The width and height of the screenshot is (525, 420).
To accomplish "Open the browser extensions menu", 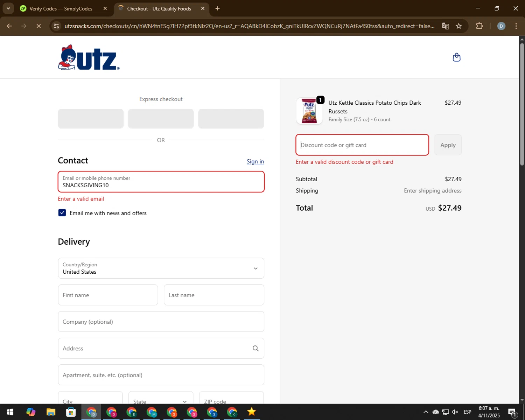I will [479, 26].
